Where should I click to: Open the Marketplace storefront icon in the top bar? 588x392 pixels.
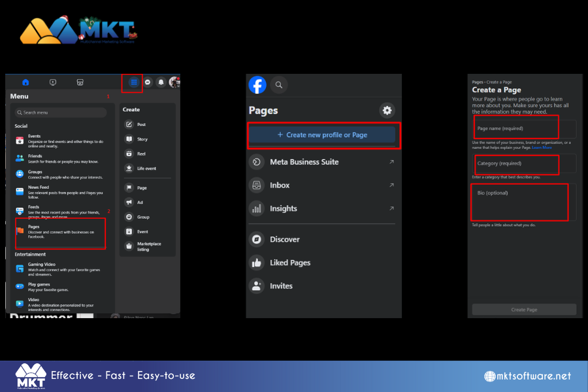point(80,82)
